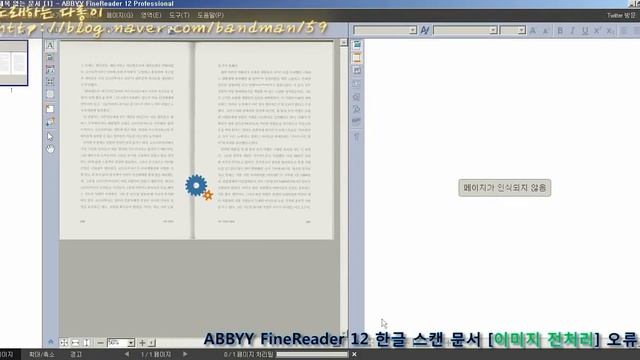This screenshot has width=640, height=360.
Task: Open the zoom percentage dropdown
Action: pyautogui.click(x=131, y=343)
